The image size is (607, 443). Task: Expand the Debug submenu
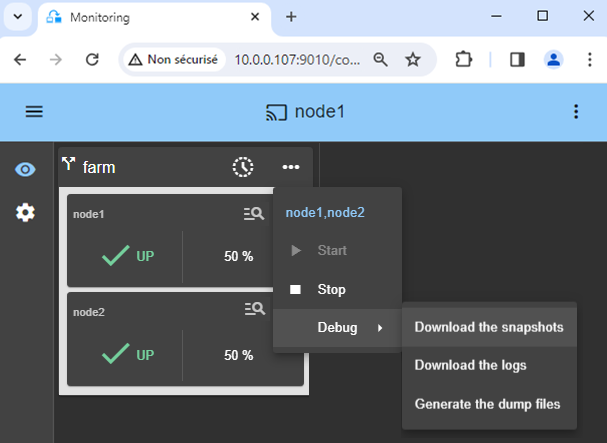click(x=337, y=328)
